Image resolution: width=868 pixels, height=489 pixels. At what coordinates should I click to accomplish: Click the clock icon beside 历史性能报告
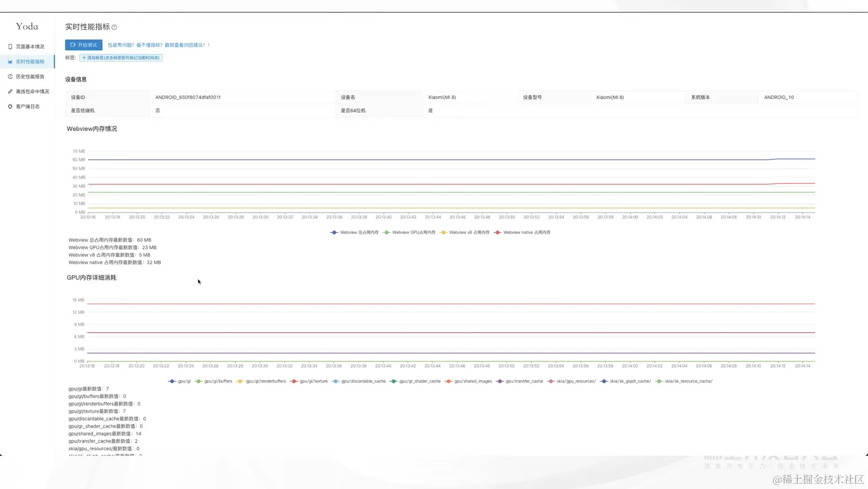point(10,76)
